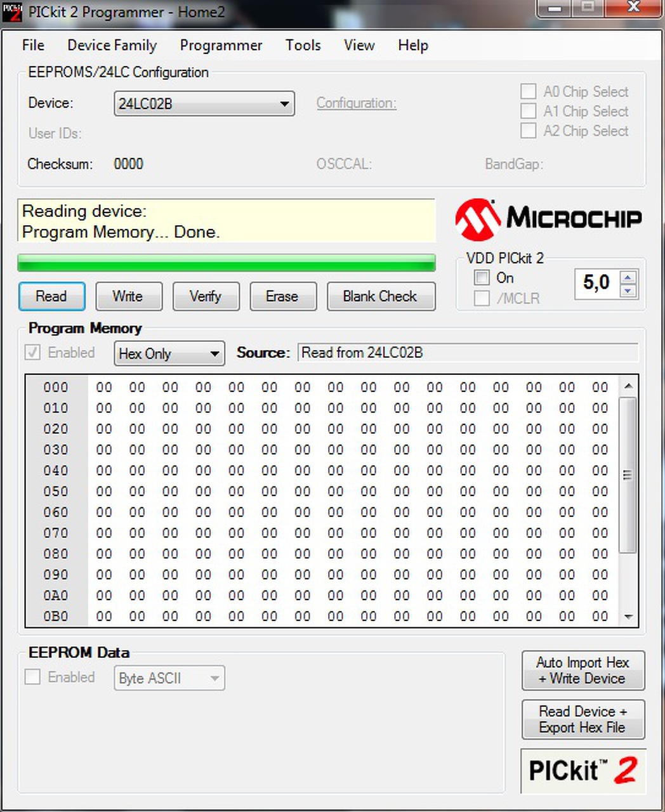Click last data byte in row 0B0
Image resolution: width=665 pixels, height=812 pixels.
pos(600,616)
